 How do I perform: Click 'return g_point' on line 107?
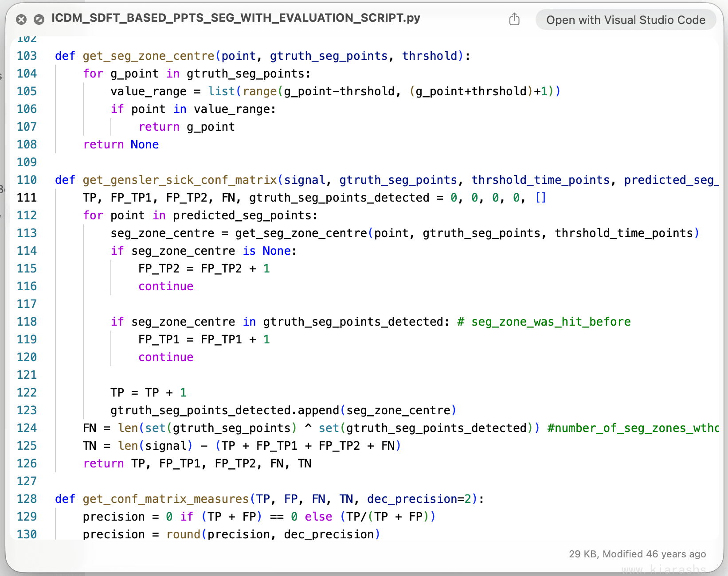[x=187, y=127]
